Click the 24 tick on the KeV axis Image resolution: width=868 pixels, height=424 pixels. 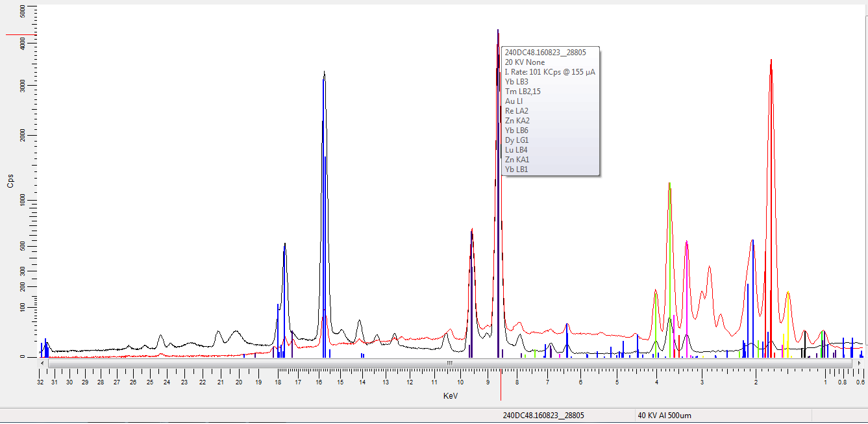point(166,382)
